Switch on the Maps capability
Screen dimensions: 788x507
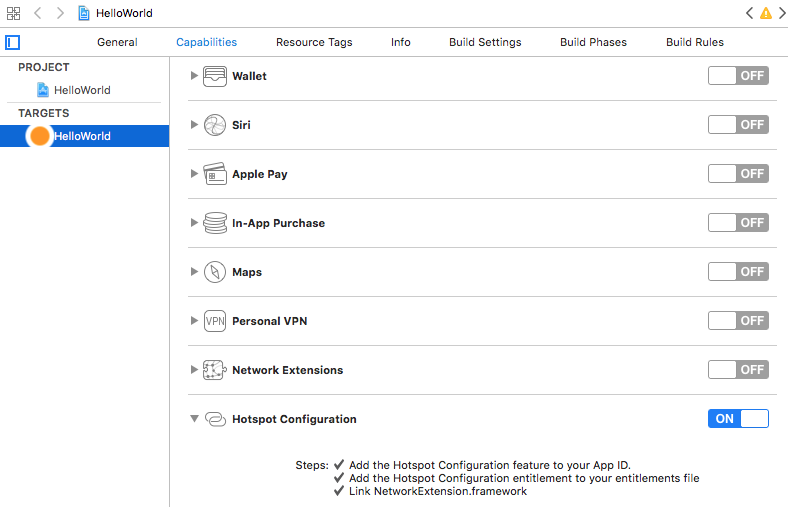click(738, 272)
